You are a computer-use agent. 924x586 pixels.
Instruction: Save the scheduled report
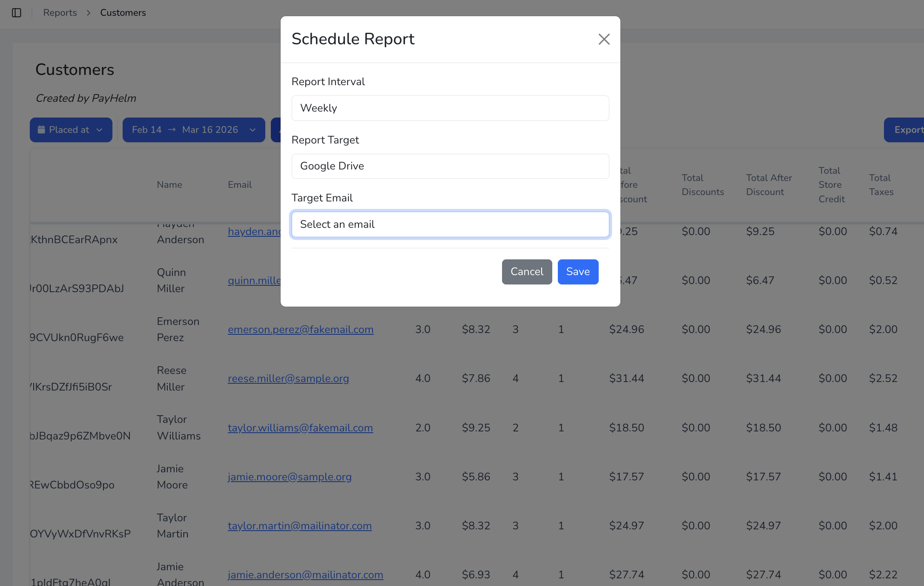578,272
